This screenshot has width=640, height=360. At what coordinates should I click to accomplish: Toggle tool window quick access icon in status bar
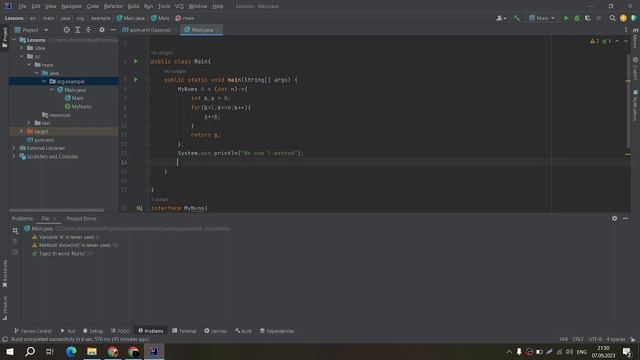(x=5, y=339)
